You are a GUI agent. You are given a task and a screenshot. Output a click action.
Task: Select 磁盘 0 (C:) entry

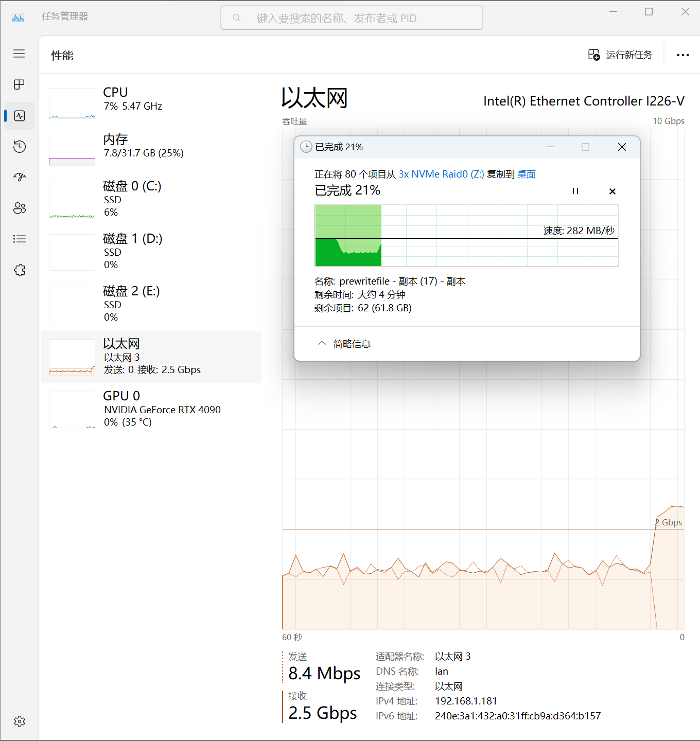pyautogui.click(x=151, y=199)
